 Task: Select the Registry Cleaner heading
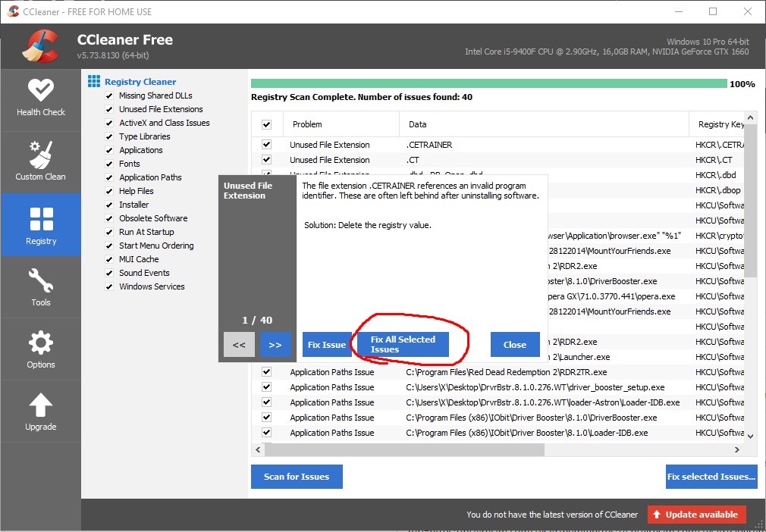(x=140, y=82)
